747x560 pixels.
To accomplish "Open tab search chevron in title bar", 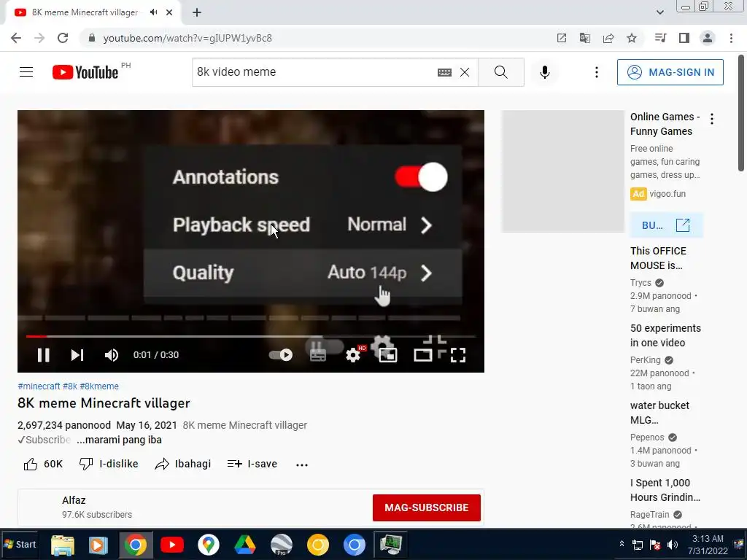I will (x=659, y=12).
